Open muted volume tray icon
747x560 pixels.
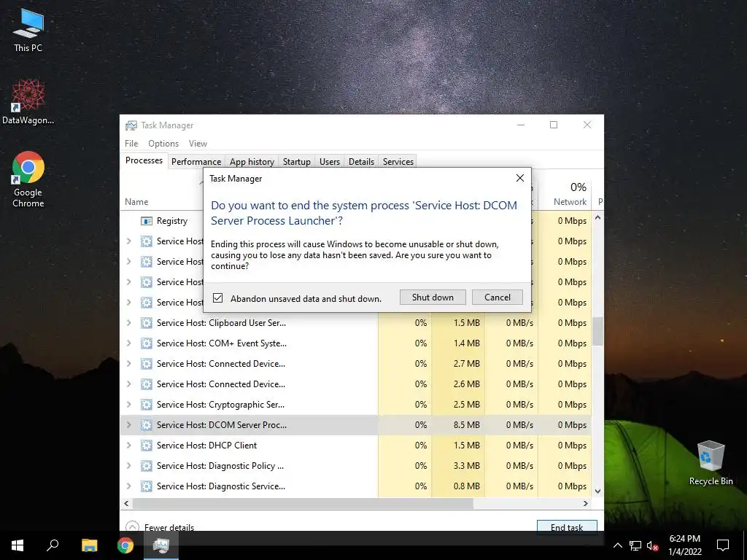pyautogui.click(x=653, y=545)
